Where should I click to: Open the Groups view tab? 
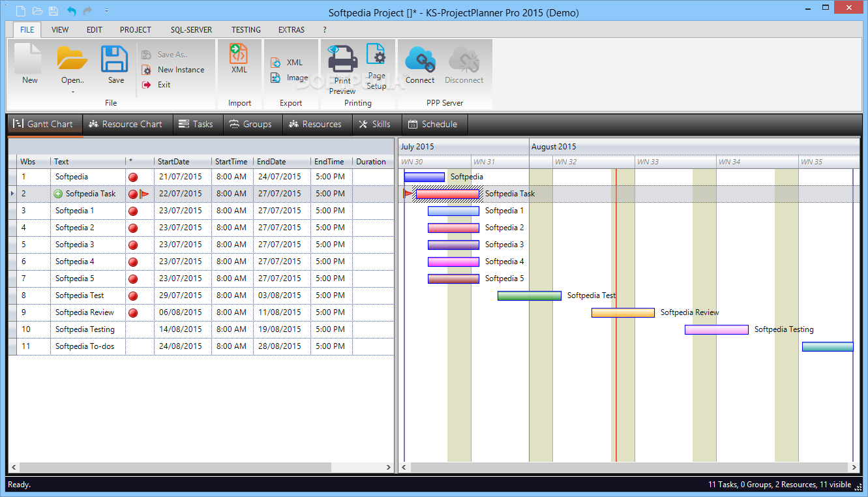[x=251, y=125]
